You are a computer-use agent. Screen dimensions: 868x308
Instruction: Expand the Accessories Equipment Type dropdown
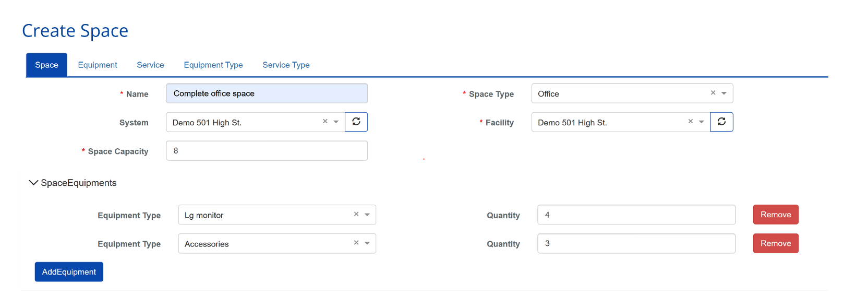click(367, 244)
